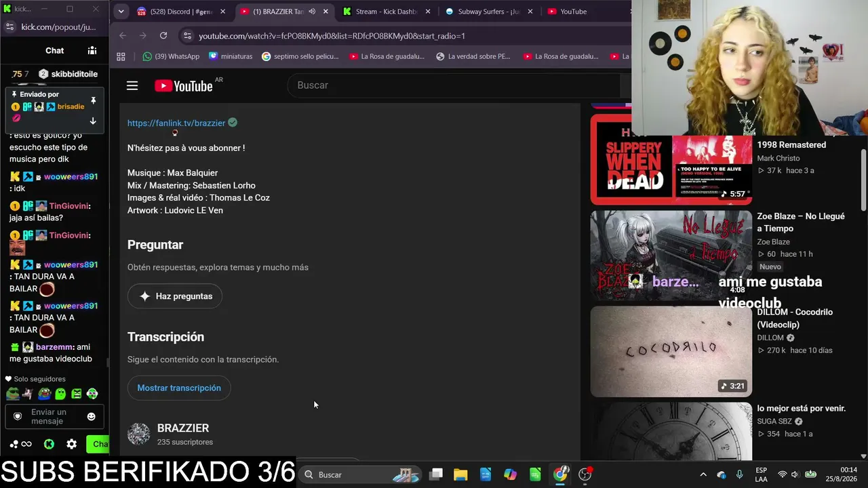Open the septimo sello pelicula bookmark
This screenshot has height=488, width=868.
pos(300,56)
